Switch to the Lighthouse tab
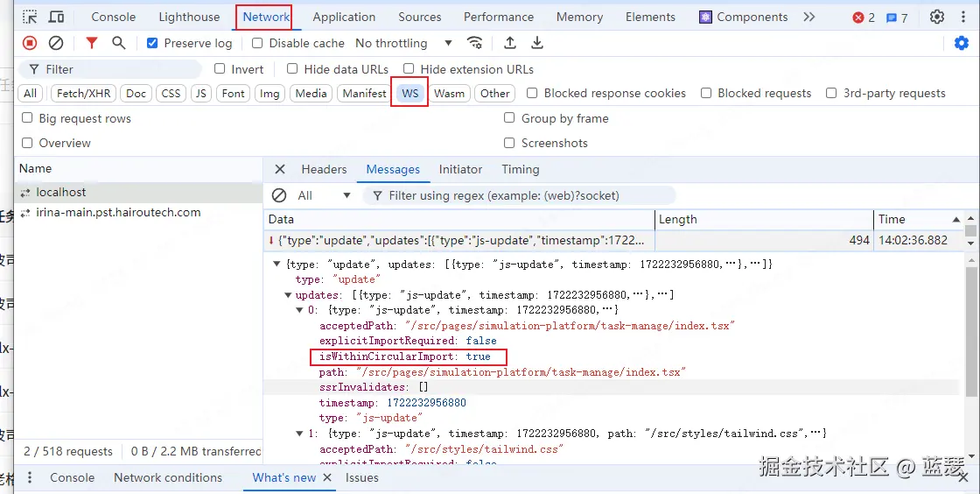Viewport: 980px width, 494px height. point(189,17)
